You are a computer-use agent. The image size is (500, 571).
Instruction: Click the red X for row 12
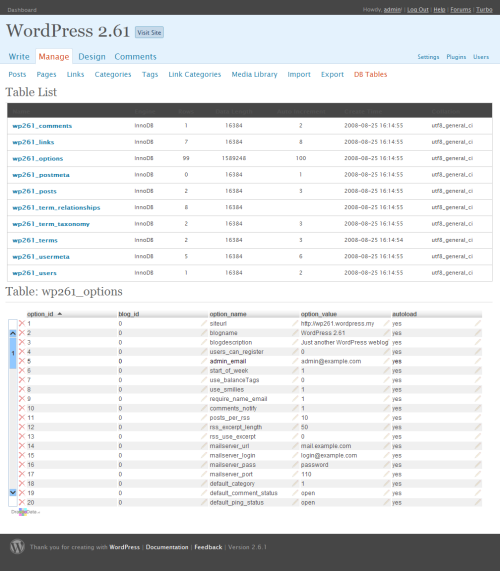[22, 427]
